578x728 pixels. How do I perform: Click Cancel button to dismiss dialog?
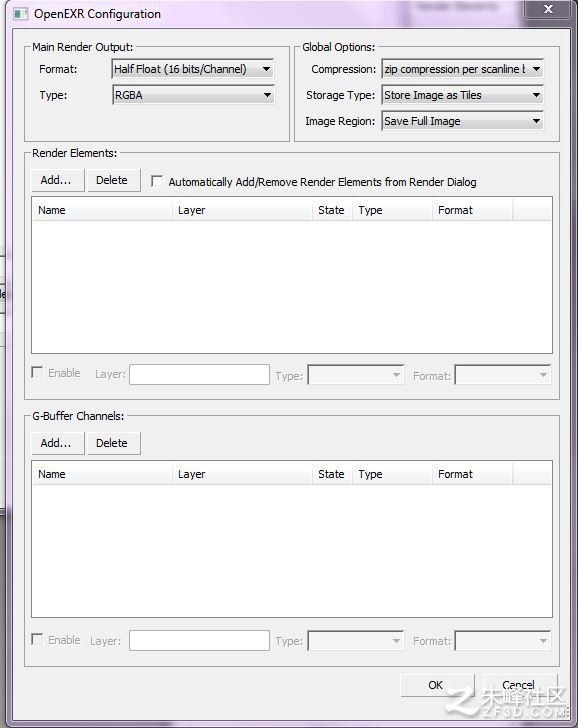coord(520,685)
